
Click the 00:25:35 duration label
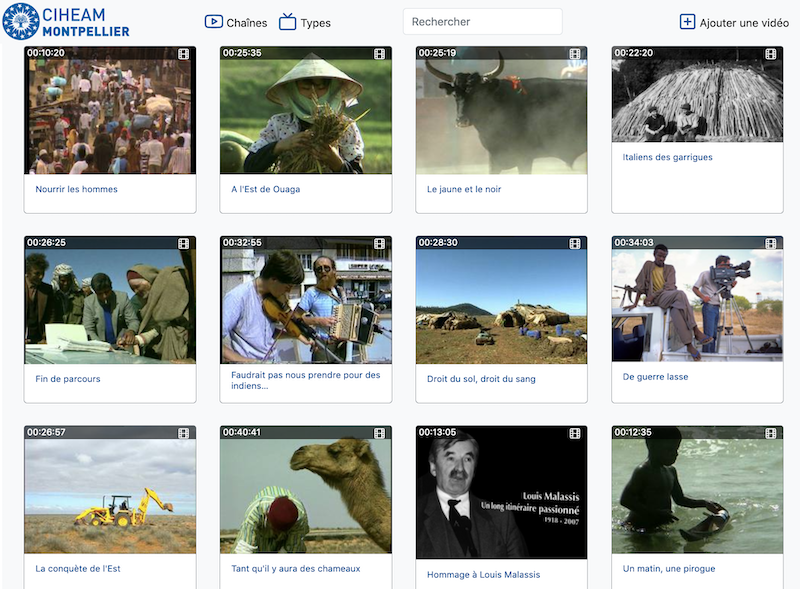pos(242,53)
